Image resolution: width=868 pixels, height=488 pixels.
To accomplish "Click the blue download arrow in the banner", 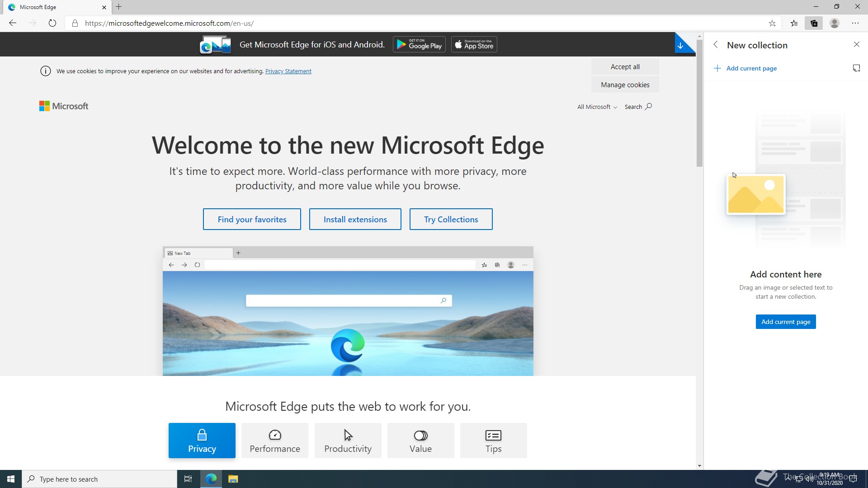I will (x=680, y=45).
